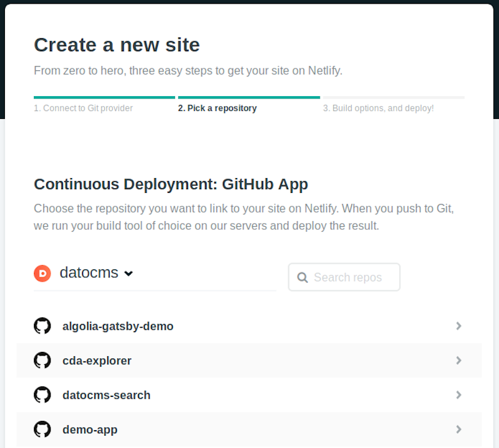This screenshot has width=499, height=448.
Task: Choose the datocms-search repository
Action: [x=249, y=395]
